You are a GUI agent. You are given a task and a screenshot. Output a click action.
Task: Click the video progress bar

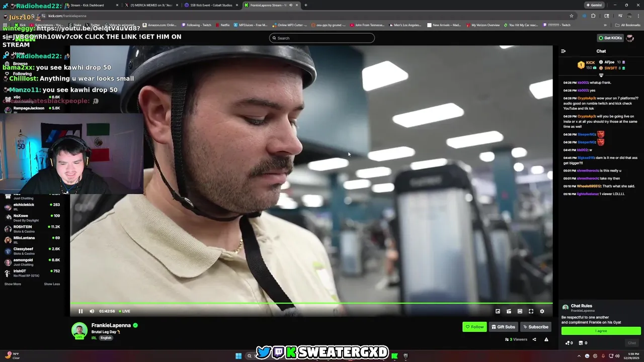311,303
